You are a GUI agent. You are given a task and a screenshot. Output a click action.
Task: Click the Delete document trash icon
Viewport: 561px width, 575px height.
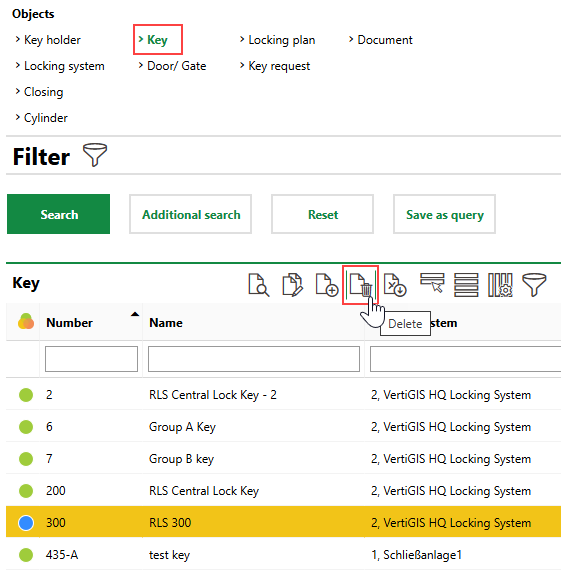pyautogui.click(x=361, y=285)
